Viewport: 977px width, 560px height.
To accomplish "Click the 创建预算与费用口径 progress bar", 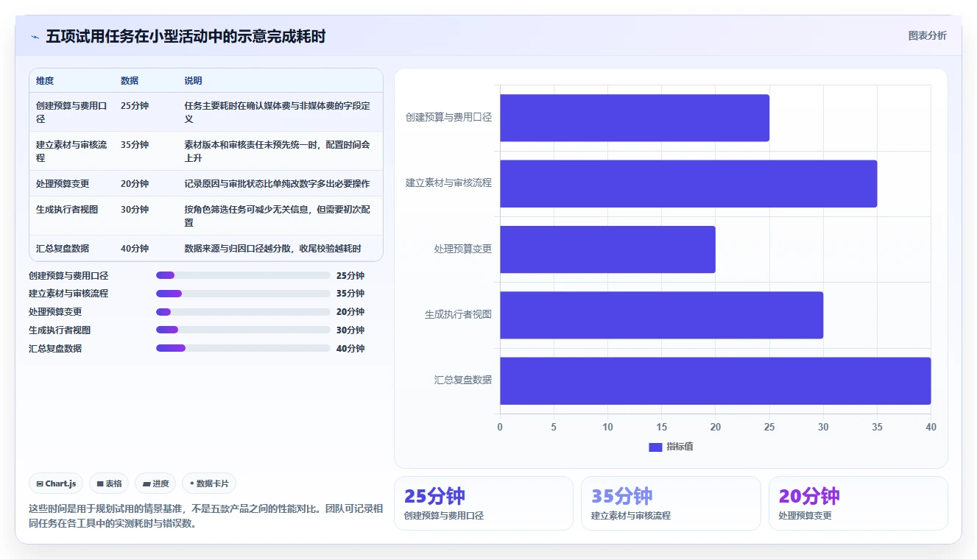I will (243, 275).
